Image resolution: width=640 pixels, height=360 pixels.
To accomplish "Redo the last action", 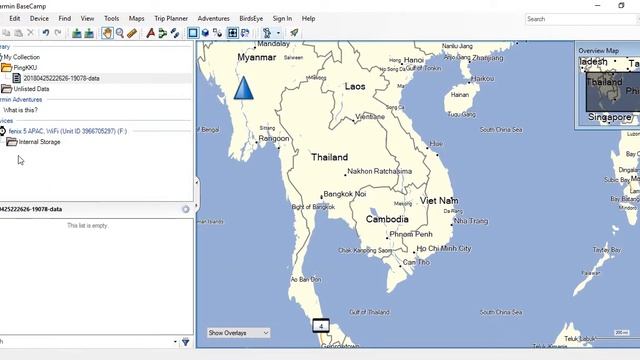I will click(58, 33).
